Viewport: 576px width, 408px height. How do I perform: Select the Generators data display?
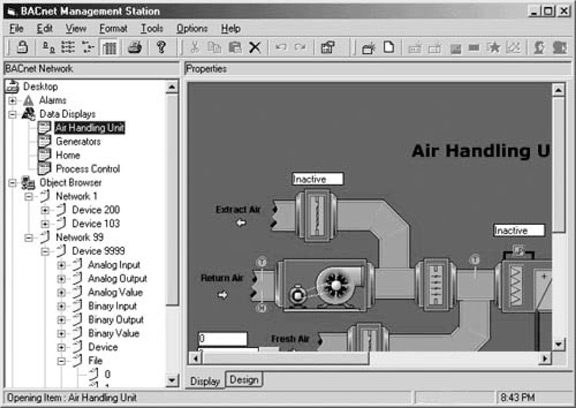(78, 141)
